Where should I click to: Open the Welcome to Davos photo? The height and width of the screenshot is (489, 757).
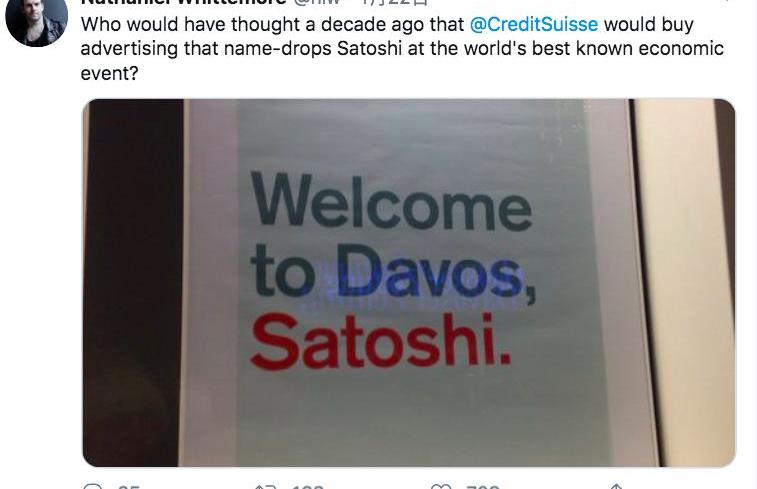pyautogui.click(x=408, y=282)
